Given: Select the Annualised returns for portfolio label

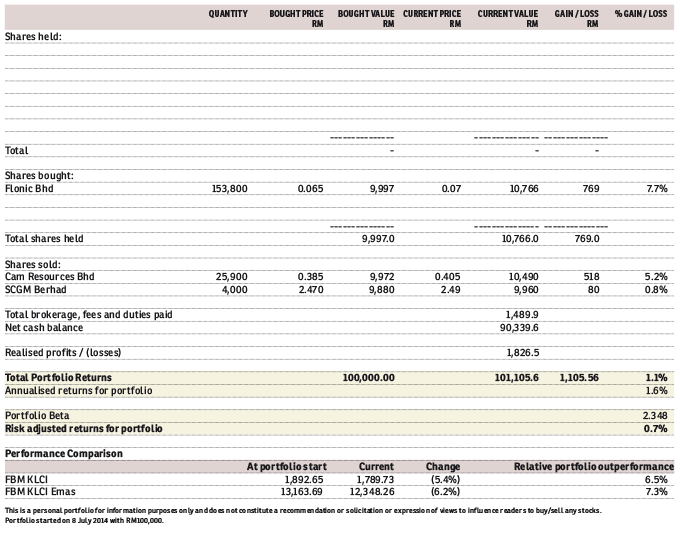Looking at the screenshot, I should click(x=79, y=390).
